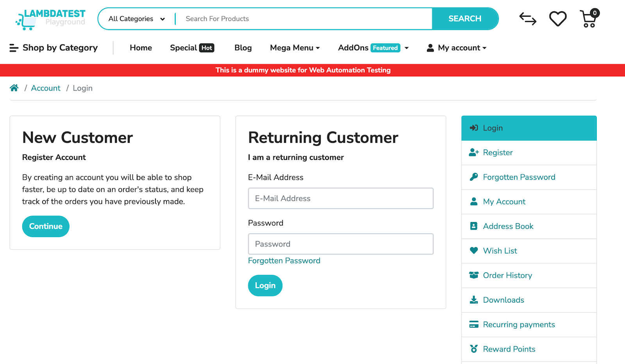Click inside the E-Mail Address field
625x364 pixels.
pos(340,198)
